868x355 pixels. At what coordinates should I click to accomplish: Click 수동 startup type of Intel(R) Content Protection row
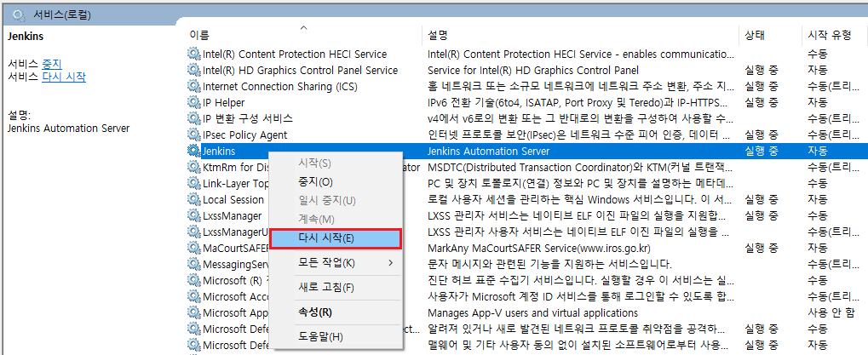(818, 54)
